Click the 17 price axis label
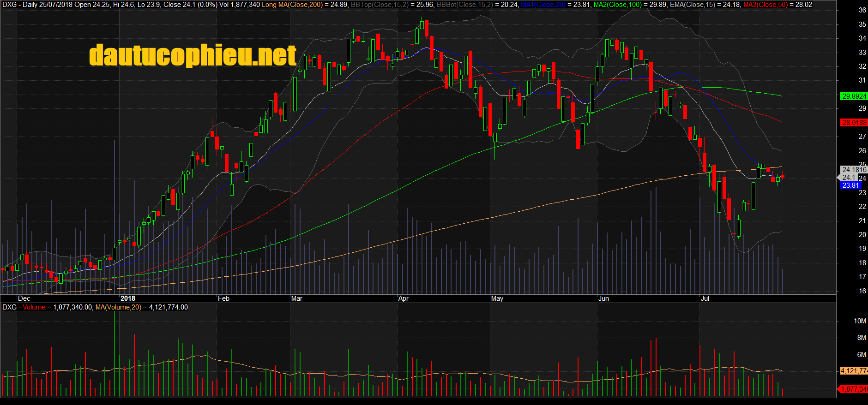868x405 pixels. [862, 277]
